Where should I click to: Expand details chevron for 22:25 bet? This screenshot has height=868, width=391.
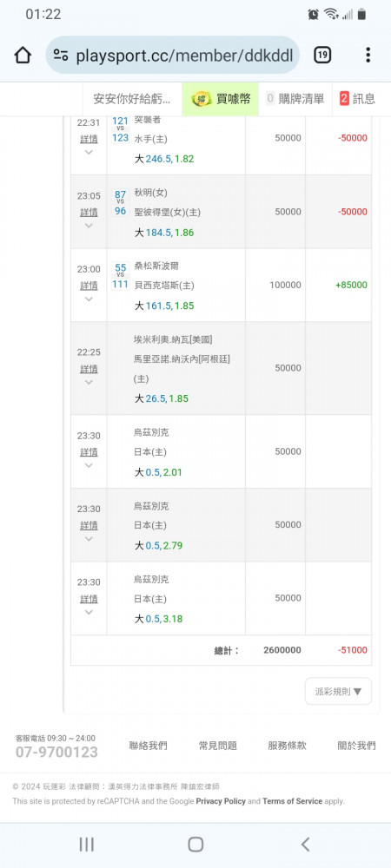[89, 383]
